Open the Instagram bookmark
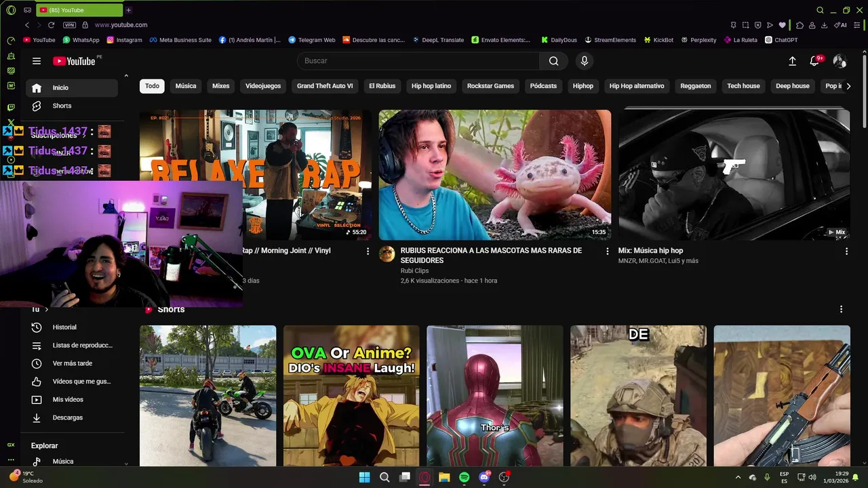 click(x=124, y=40)
